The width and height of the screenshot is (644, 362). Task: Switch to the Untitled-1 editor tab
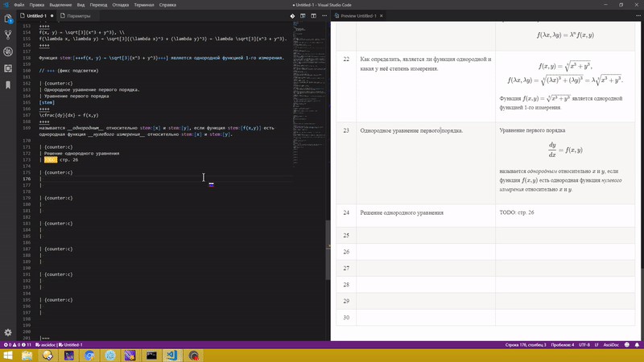coord(36,16)
